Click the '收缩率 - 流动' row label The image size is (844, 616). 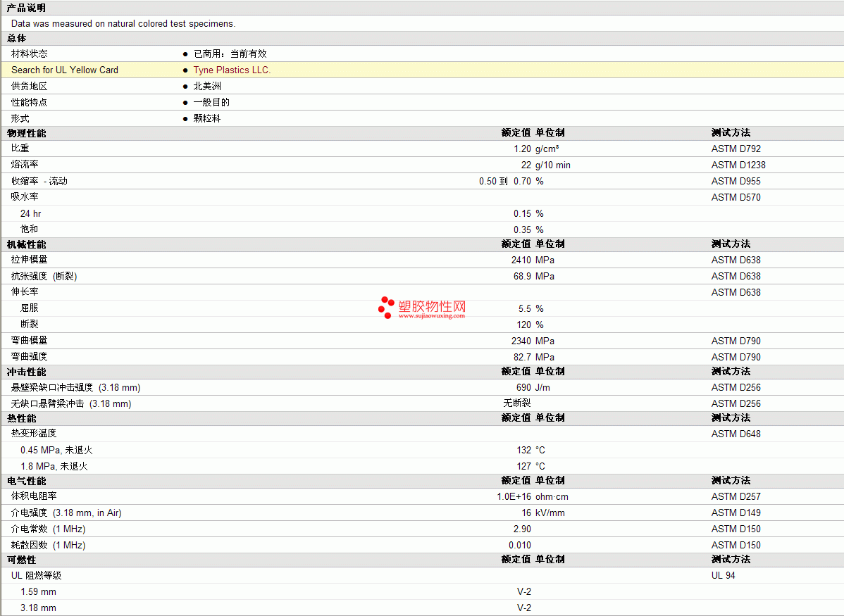click(39, 182)
